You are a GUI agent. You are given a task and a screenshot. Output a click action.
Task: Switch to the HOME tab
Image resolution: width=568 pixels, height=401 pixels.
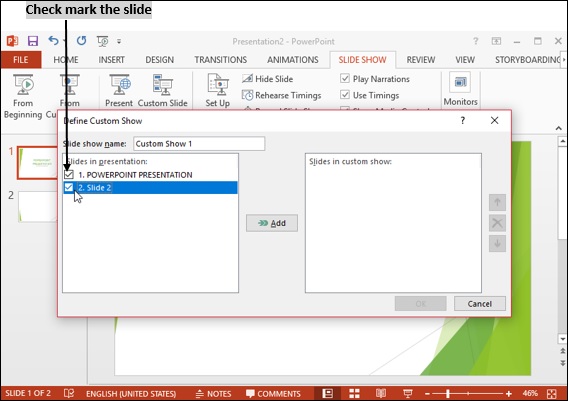pyautogui.click(x=66, y=60)
